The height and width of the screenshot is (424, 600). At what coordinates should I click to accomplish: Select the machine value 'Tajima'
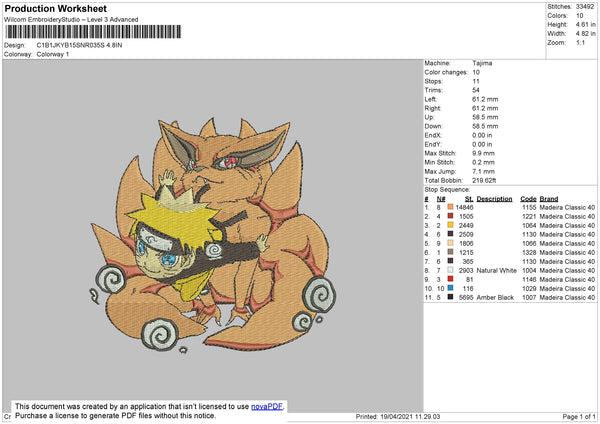tap(482, 63)
